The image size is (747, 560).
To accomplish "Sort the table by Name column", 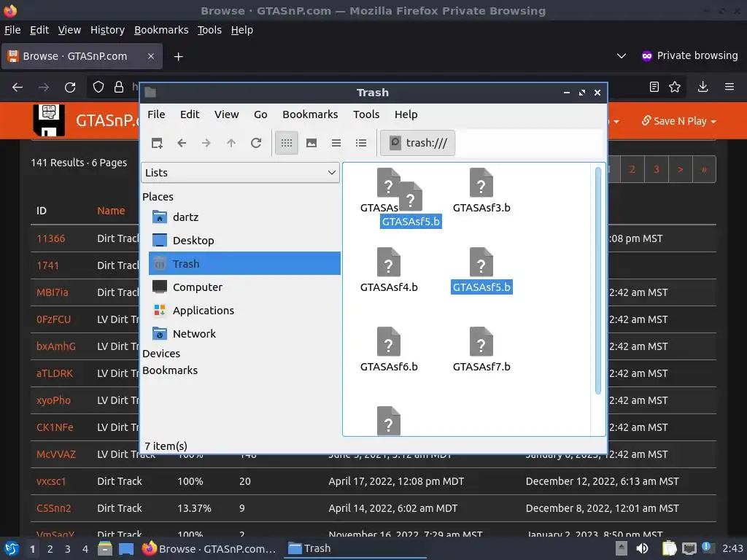I will (x=111, y=211).
